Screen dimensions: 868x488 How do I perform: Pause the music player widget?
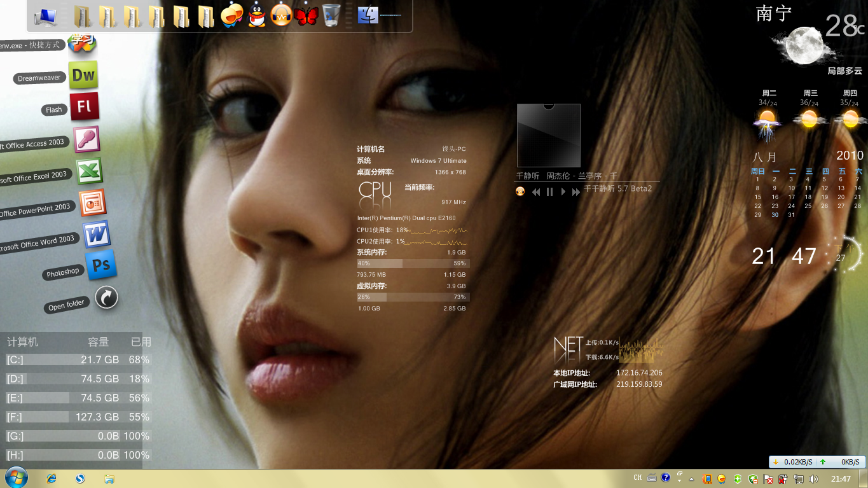[x=549, y=192]
